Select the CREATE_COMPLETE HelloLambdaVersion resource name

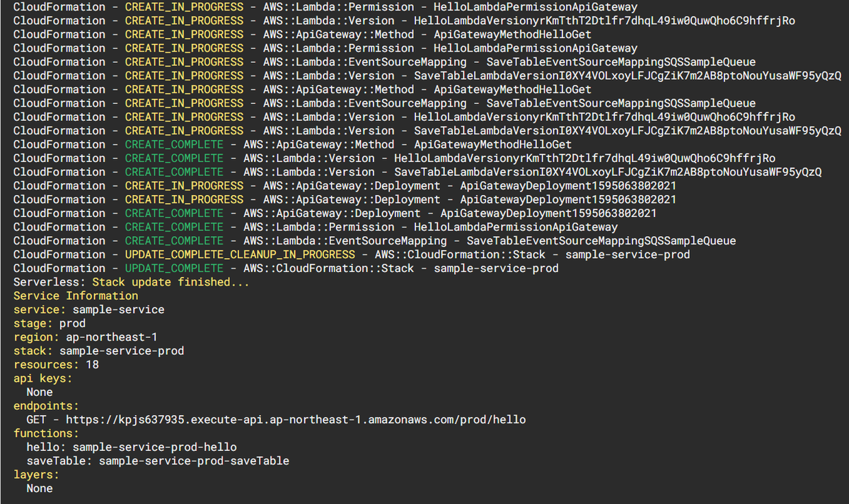click(x=584, y=158)
